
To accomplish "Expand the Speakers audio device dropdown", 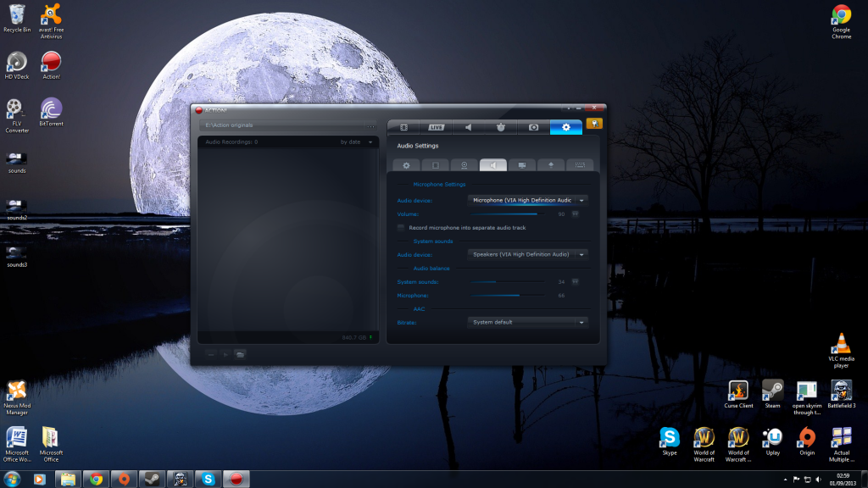I will coord(527,254).
